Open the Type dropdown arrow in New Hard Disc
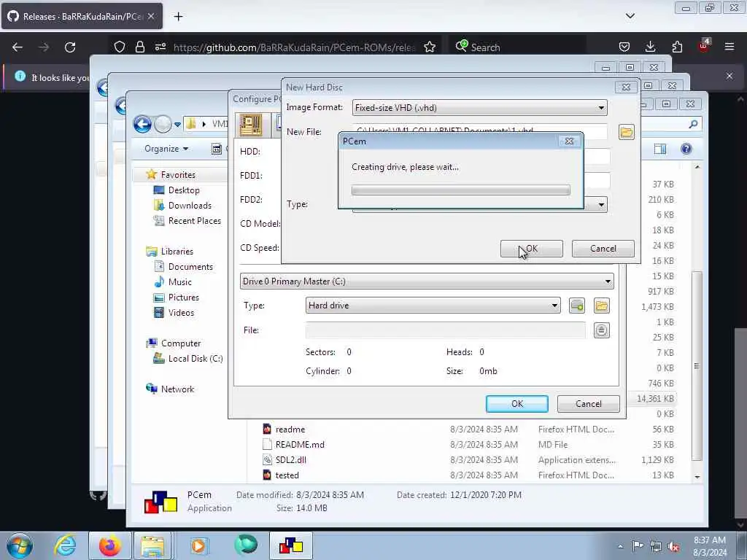 [x=601, y=205]
